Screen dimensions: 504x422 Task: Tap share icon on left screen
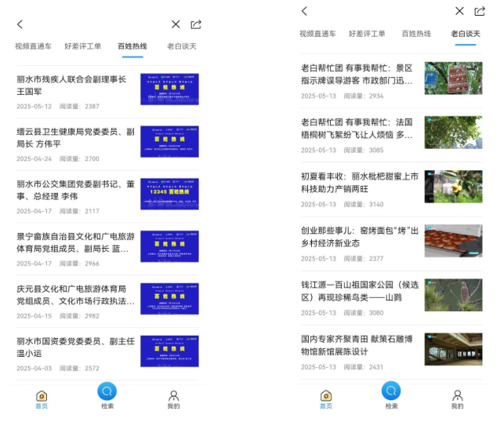point(196,24)
